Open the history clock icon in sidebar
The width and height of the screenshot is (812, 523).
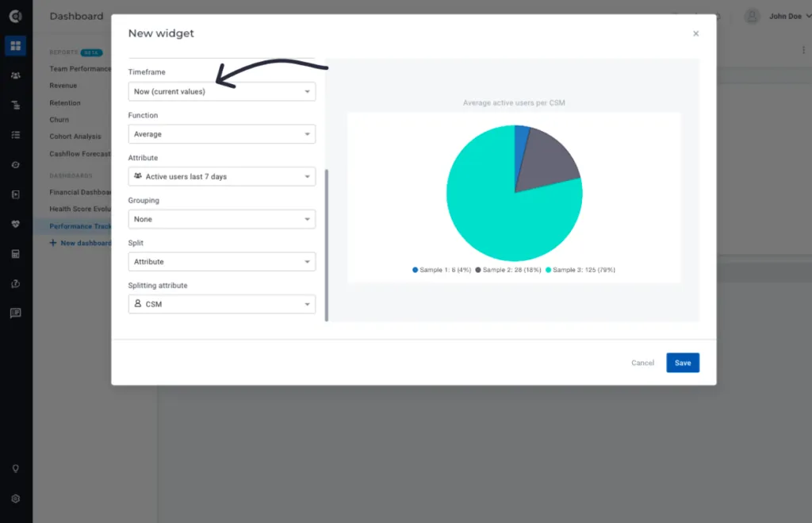[x=16, y=283]
